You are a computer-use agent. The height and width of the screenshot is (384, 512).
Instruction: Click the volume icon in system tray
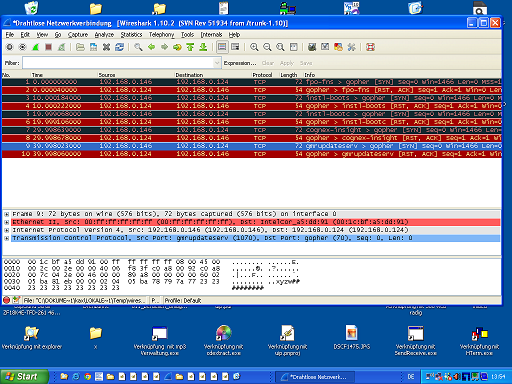coord(457,377)
